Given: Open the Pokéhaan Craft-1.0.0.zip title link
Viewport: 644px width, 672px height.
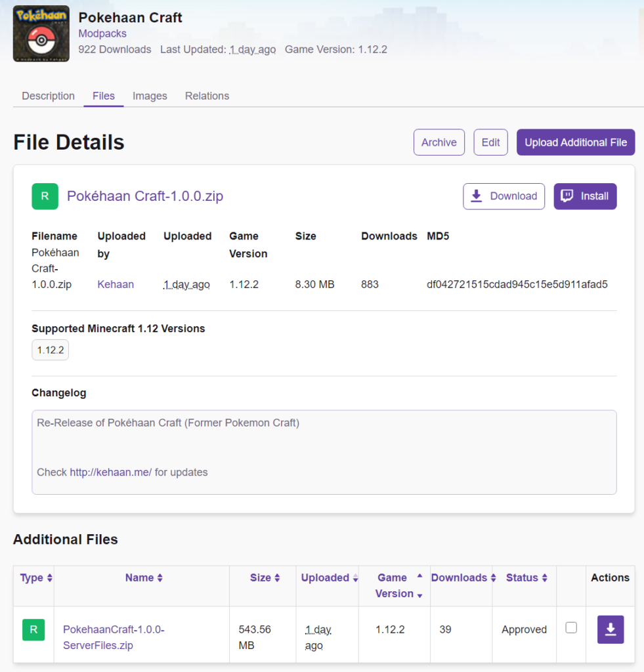Looking at the screenshot, I should tap(145, 196).
